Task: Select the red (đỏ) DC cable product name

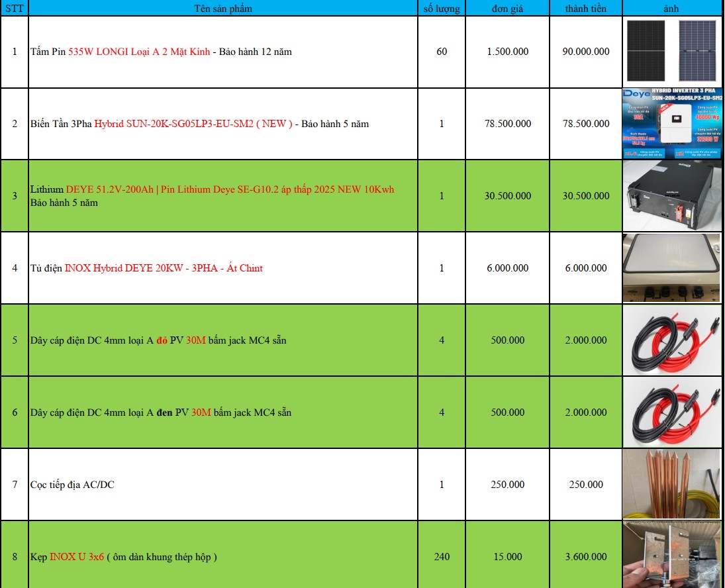Action: 158,340
